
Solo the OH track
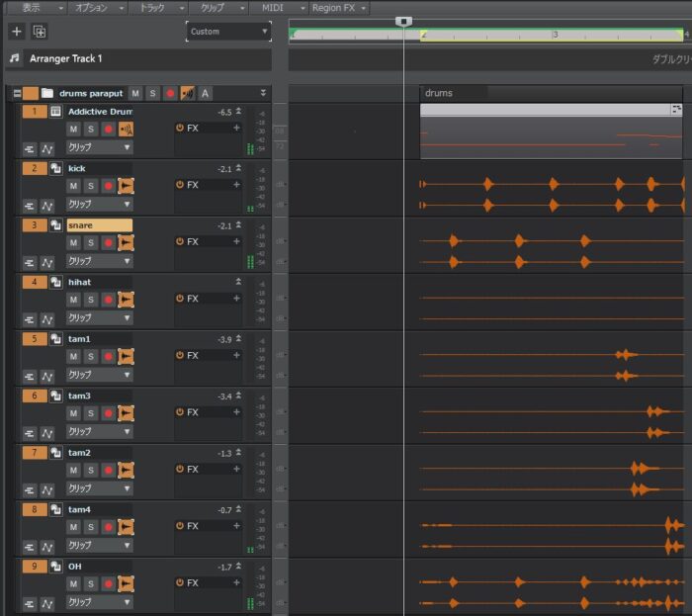point(91,584)
